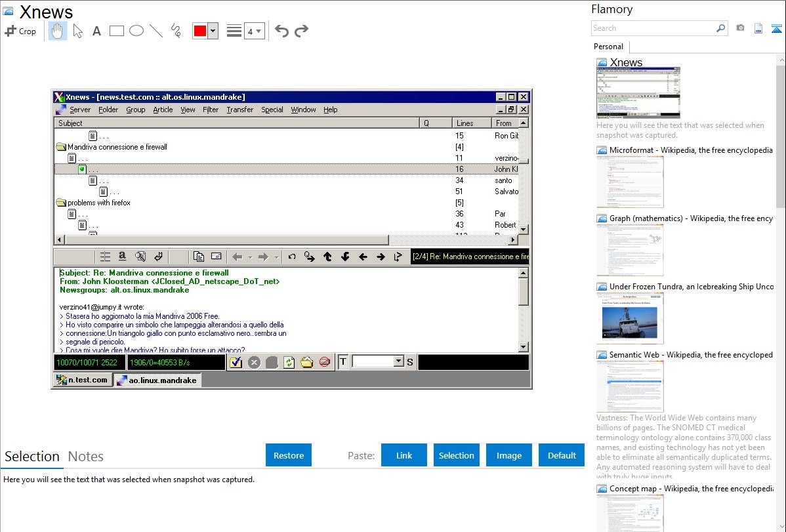Viewport: 786px width, 532px height.
Task: Switch to the Selection tab
Action: (x=32, y=457)
